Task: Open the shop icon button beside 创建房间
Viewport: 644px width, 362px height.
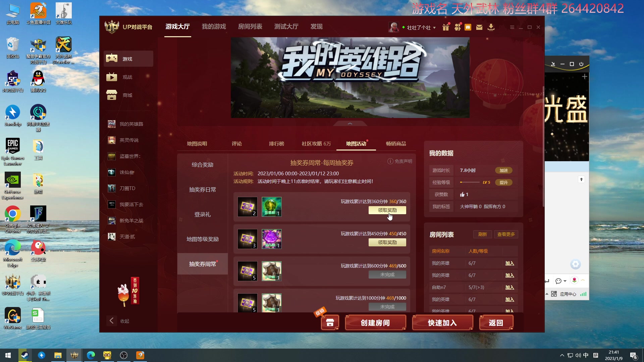Action: click(x=330, y=322)
